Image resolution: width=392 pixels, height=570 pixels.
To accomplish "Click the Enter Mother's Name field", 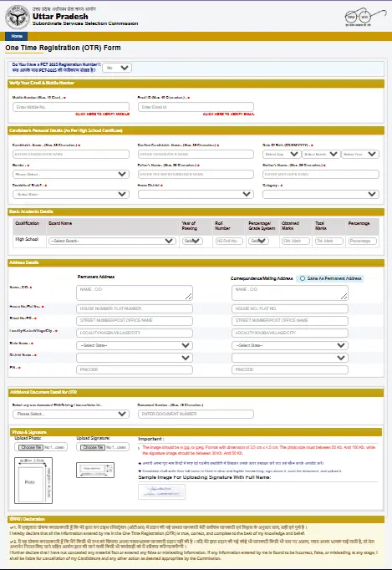I will 321,174.
